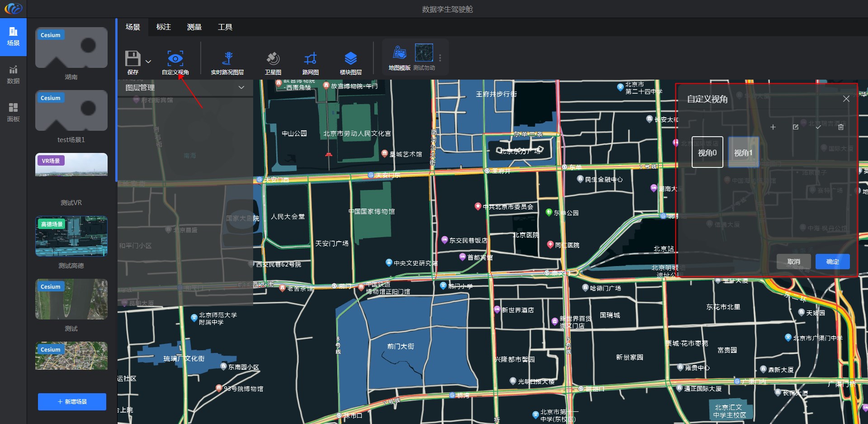The image size is (868, 424).
Task: Delete view using the trash icon
Action: (841, 127)
